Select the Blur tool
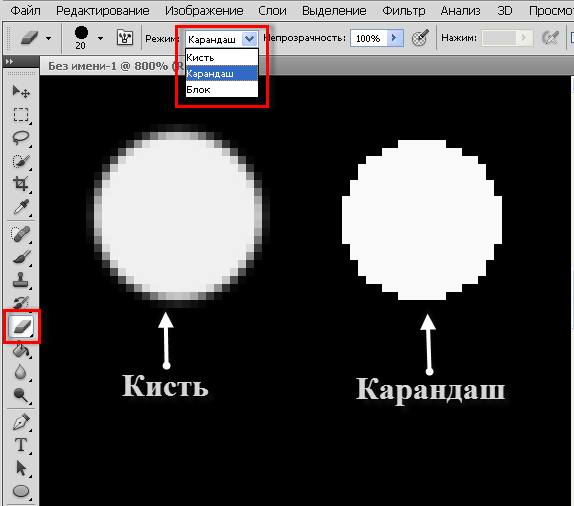 21,372
